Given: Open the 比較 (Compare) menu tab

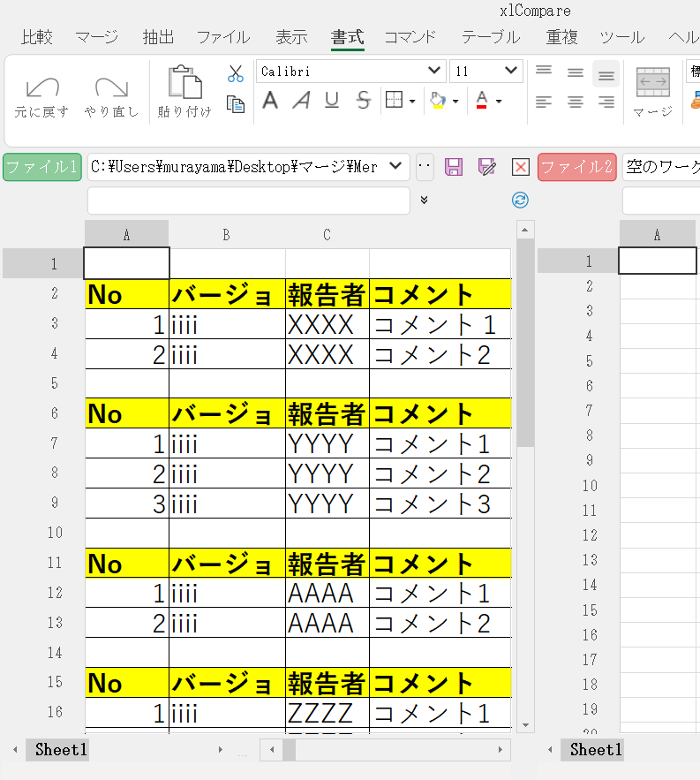Looking at the screenshot, I should pyautogui.click(x=37, y=37).
